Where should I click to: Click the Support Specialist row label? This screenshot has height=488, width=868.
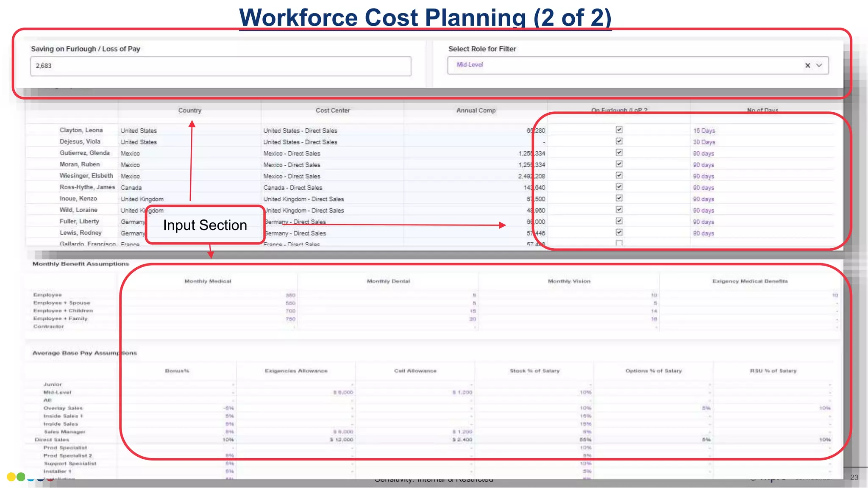point(70,463)
